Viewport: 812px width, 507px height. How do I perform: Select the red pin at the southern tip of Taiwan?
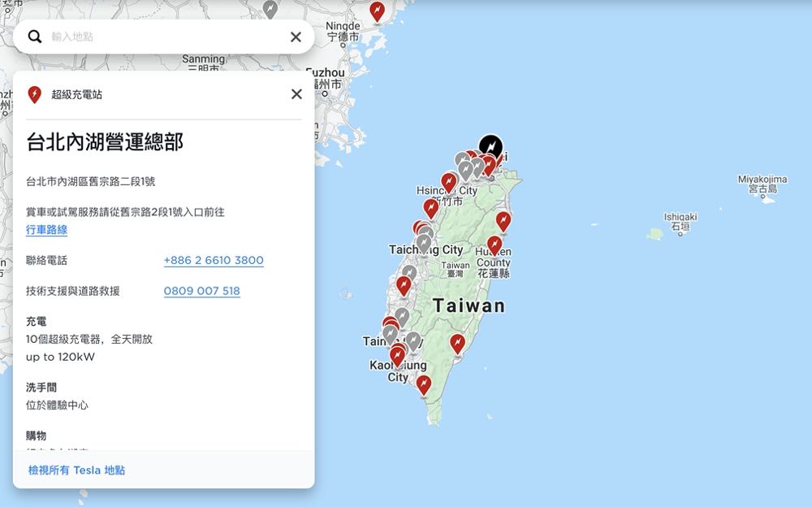coord(424,384)
